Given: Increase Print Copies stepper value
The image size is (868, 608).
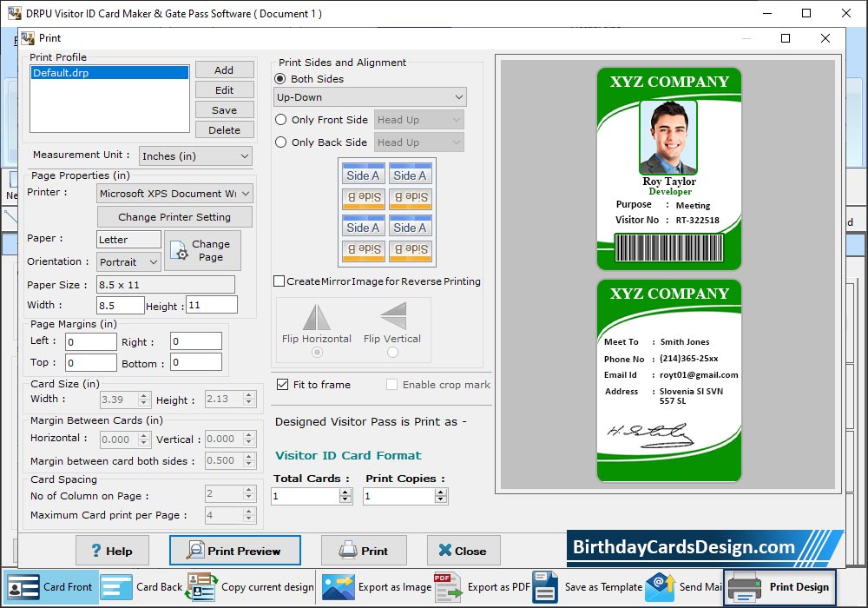Looking at the screenshot, I should coord(441,492).
